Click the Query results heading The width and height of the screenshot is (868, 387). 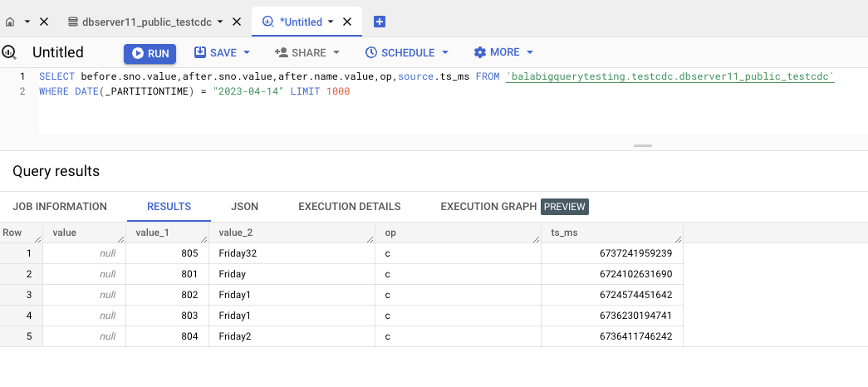point(56,171)
